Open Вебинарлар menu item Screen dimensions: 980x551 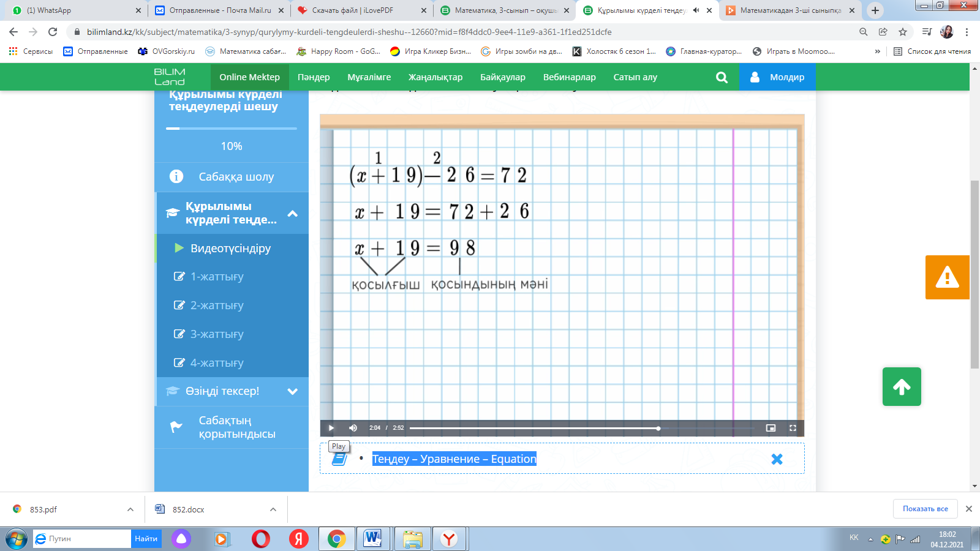570,77
